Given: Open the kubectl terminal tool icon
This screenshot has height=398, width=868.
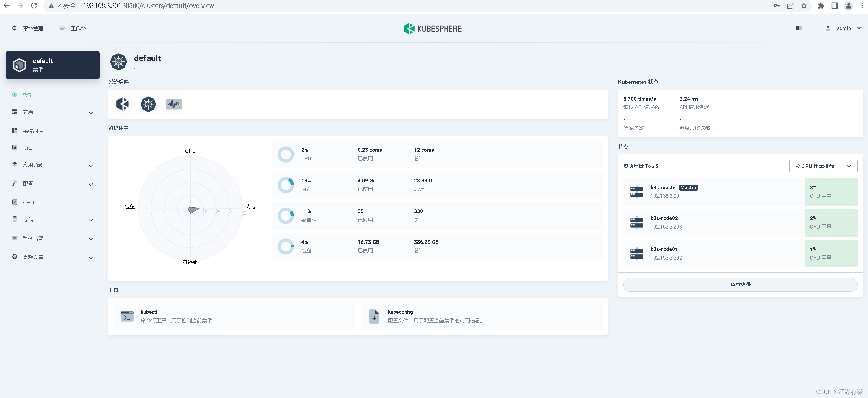Looking at the screenshot, I should (x=127, y=316).
